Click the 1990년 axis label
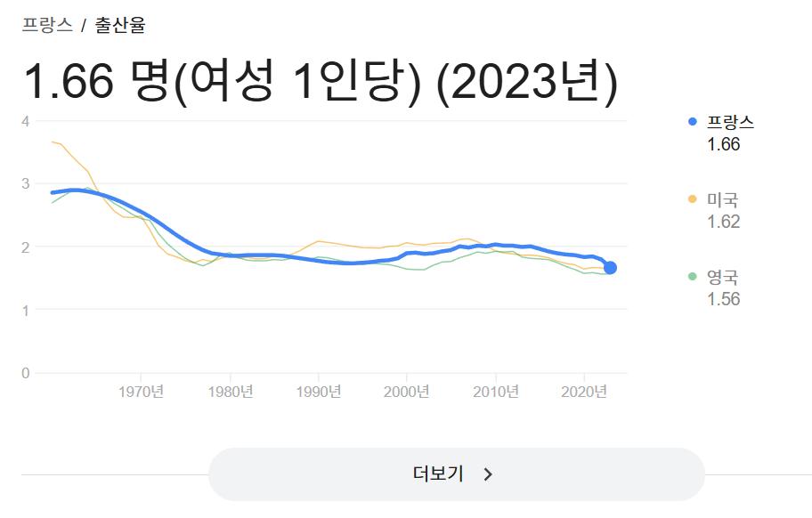 tap(319, 392)
